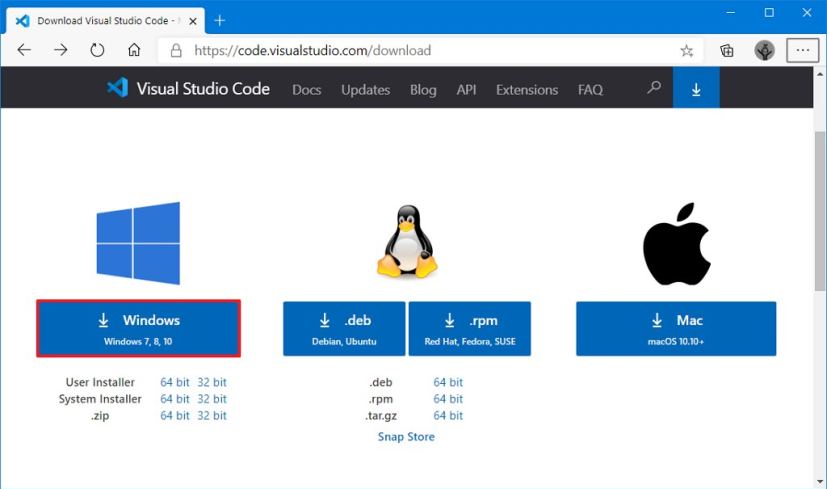View site security via the padlock icon
The image size is (827, 489).
click(176, 51)
